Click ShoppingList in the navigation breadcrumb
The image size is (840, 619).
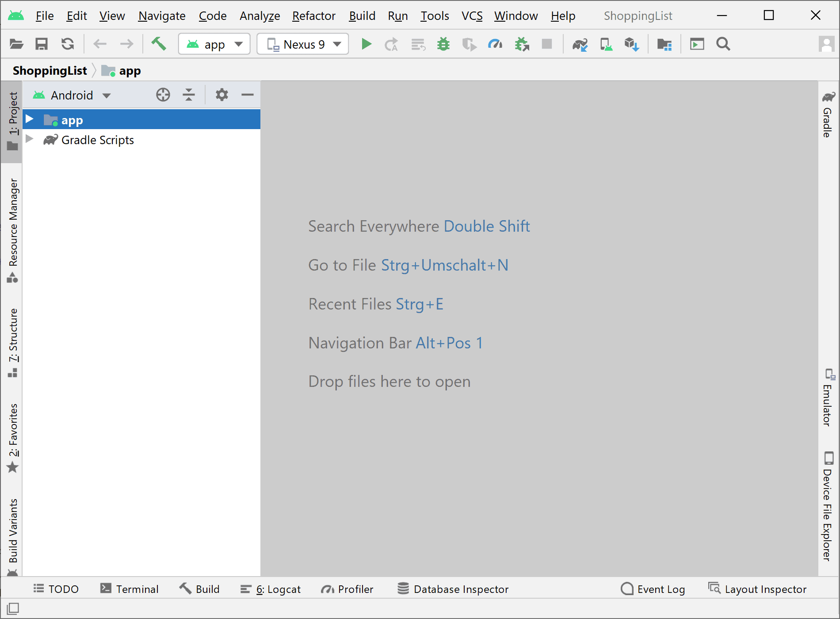pyautogui.click(x=50, y=71)
